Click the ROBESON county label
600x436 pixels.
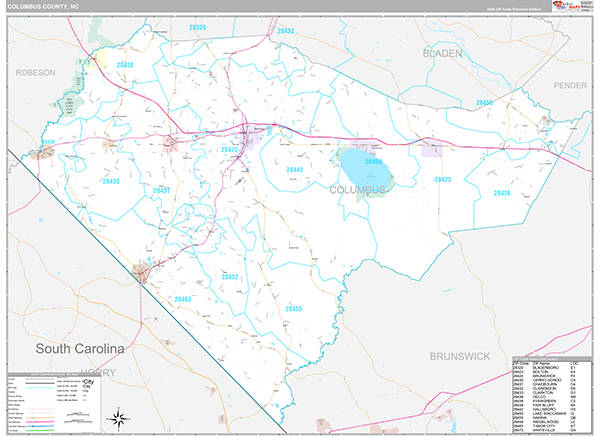coord(36,73)
